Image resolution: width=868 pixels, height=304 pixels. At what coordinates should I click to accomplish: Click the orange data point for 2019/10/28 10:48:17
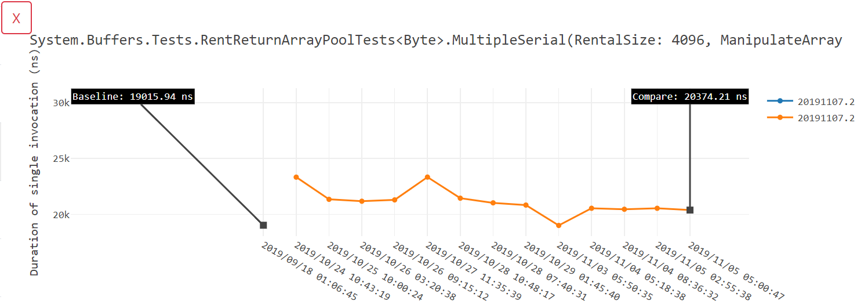460,198
